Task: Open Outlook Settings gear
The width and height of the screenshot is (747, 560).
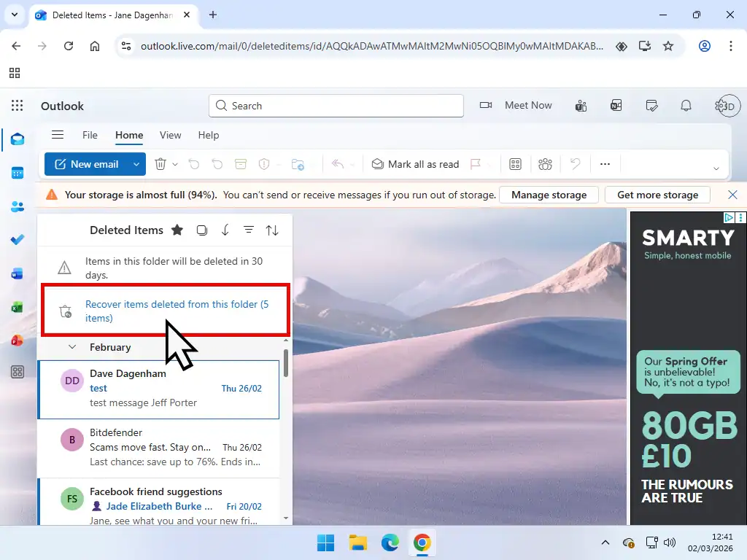Action: (719, 105)
